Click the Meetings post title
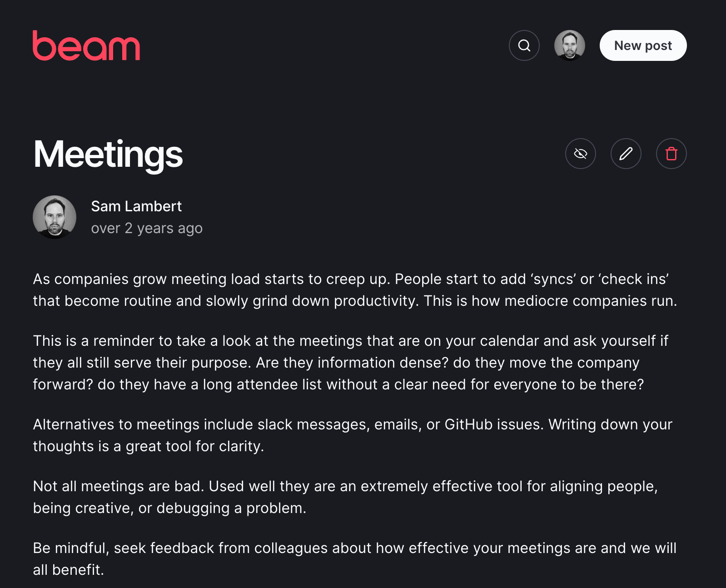726x588 pixels. click(x=108, y=154)
